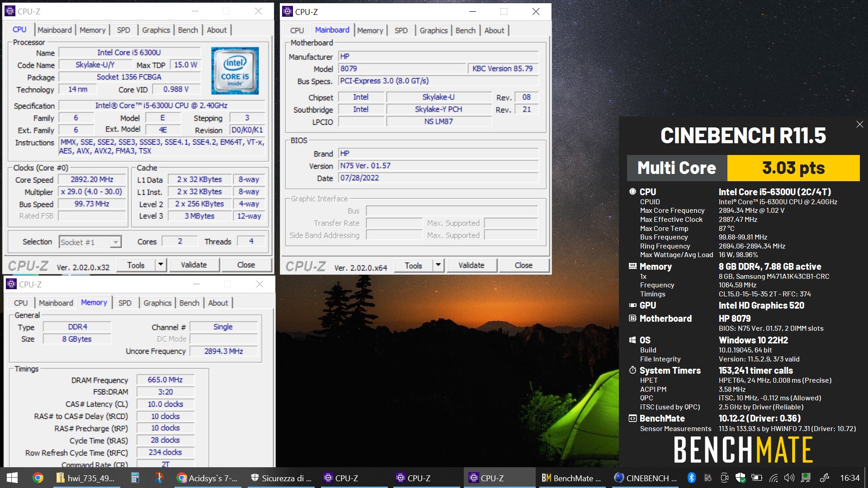Open Google Chrome from the taskbar
Viewport: 868px width, 488px height.
pyautogui.click(x=38, y=478)
